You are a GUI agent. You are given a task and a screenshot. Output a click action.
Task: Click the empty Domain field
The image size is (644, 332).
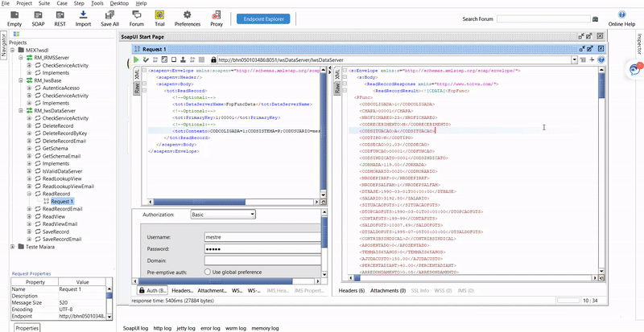point(262,260)
